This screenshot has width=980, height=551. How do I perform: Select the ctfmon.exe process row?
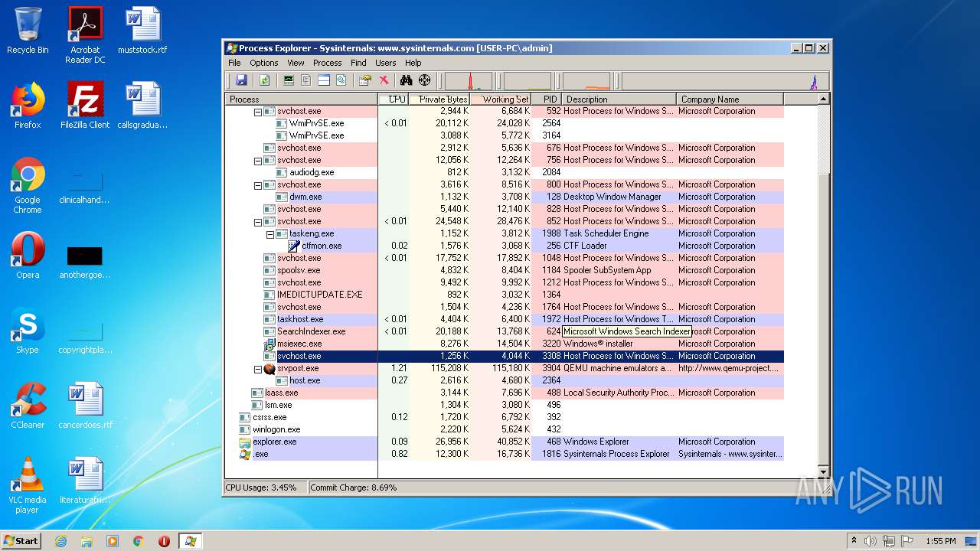click(x=505, y=246)
